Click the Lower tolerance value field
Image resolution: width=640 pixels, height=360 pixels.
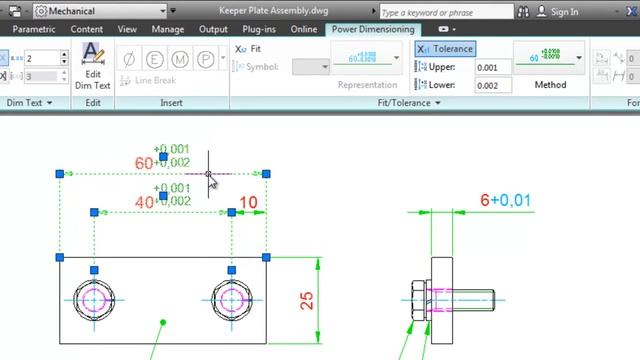click(x=493, y=85)
